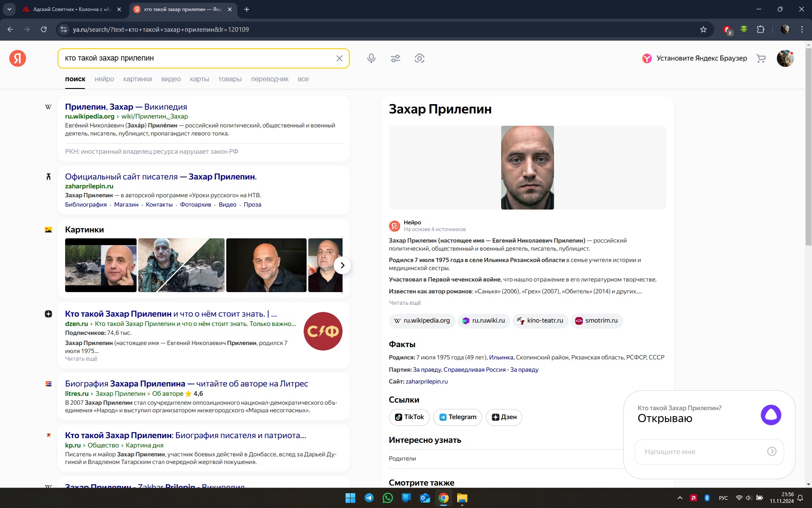Image resolution: width=812 pixels, height=508 pixels.
Task: Start voice search with microphone icon
Action: coord(371,58)
